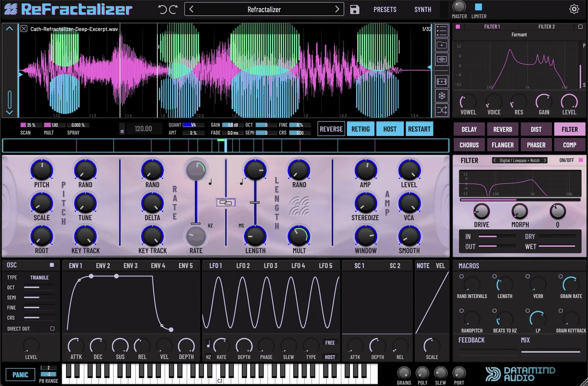Click the PRESETS button
Image resolution: width=588 pixels, height=386 pixels.
click(385, 9)
